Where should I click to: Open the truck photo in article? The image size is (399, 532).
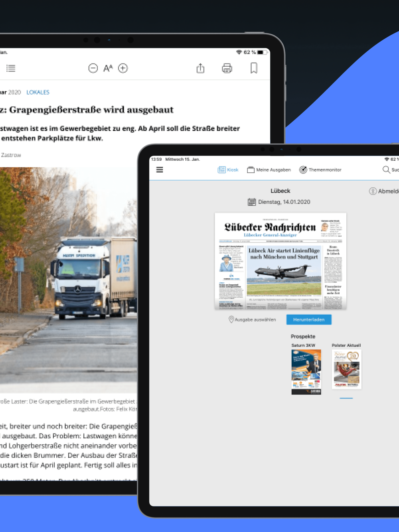point(69,279)
